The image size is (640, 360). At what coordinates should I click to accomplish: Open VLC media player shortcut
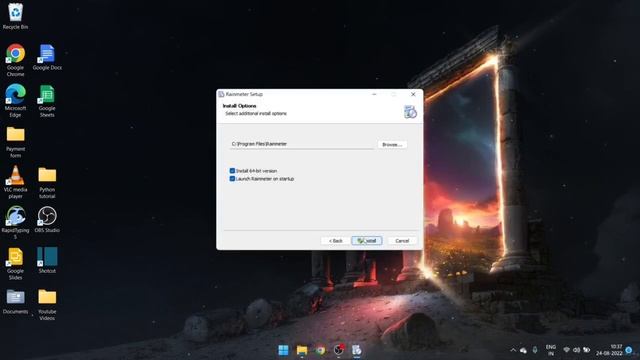(16, 182)
